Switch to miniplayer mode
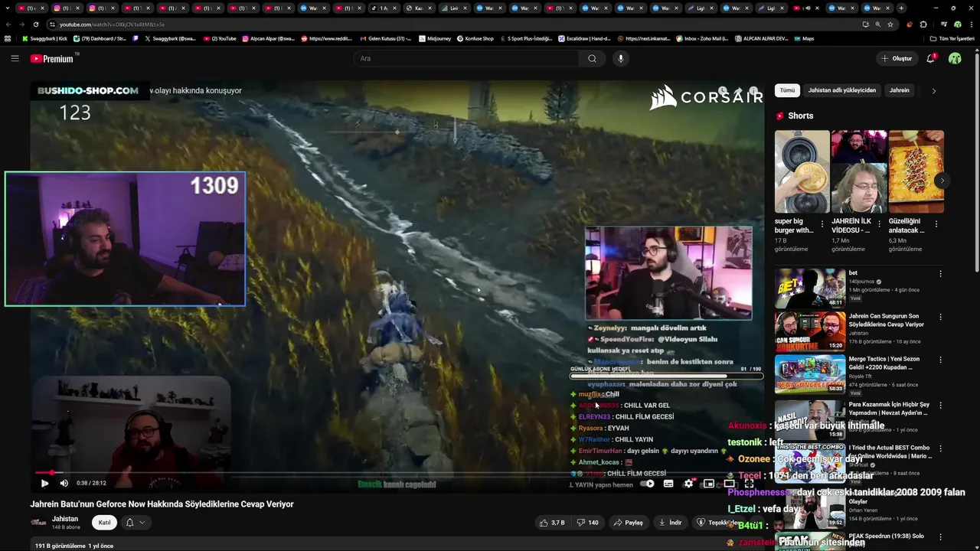The height and width of the screenshot is (551, 980). click(x=709, y=483)
